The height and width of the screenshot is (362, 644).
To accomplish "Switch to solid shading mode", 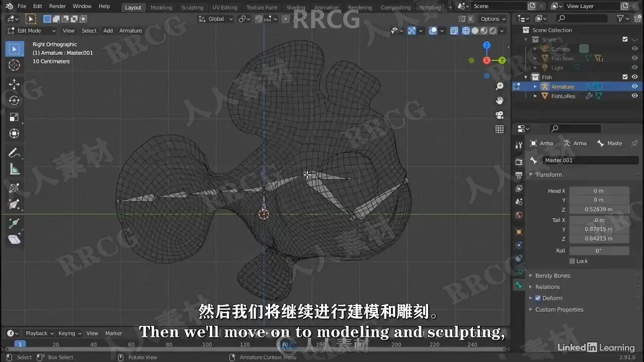I will [x=475, y=31].
